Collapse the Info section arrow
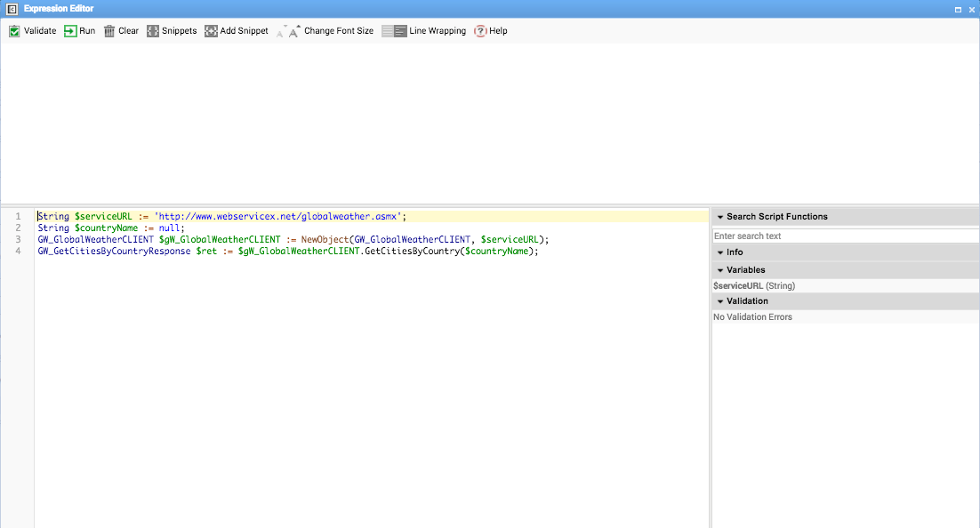Viewport: 980px width, 528px height. tap(720, 252)
